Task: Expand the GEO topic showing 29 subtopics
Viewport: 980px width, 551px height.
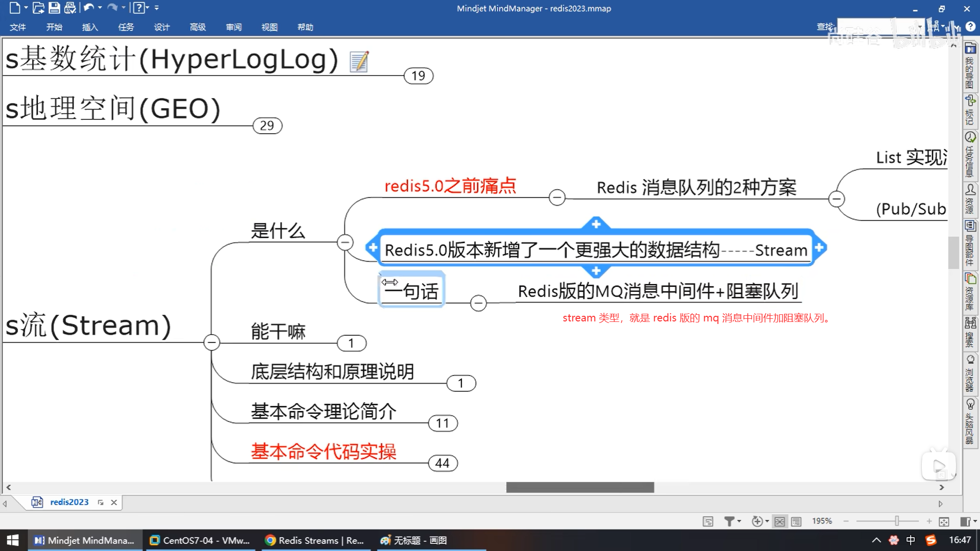Action: pyautogui.click(x=267, y=126)
